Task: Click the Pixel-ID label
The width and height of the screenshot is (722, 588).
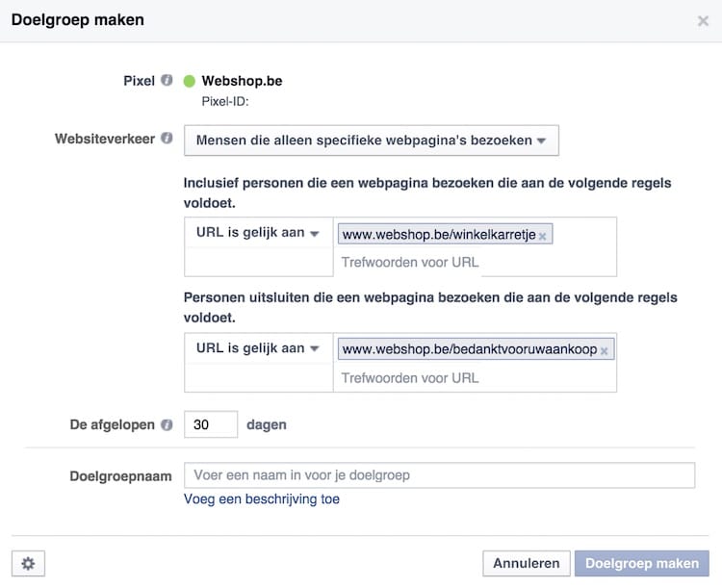Action: (225, 101)
